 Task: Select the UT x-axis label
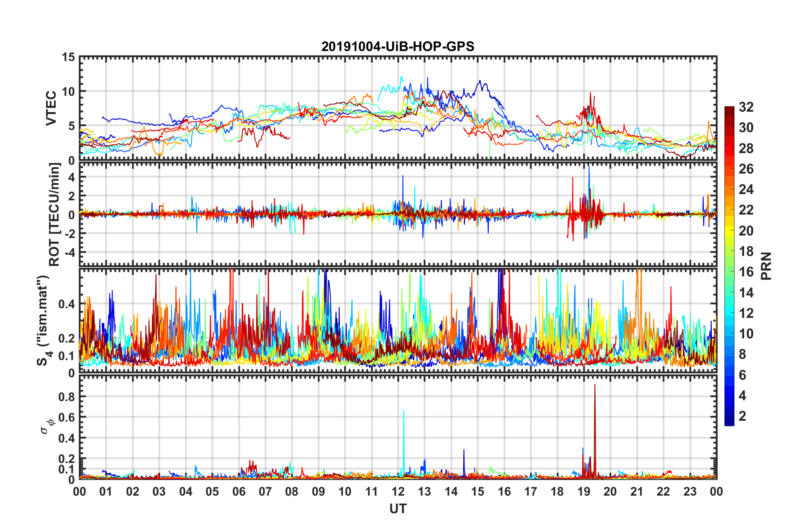coord(398,509)
